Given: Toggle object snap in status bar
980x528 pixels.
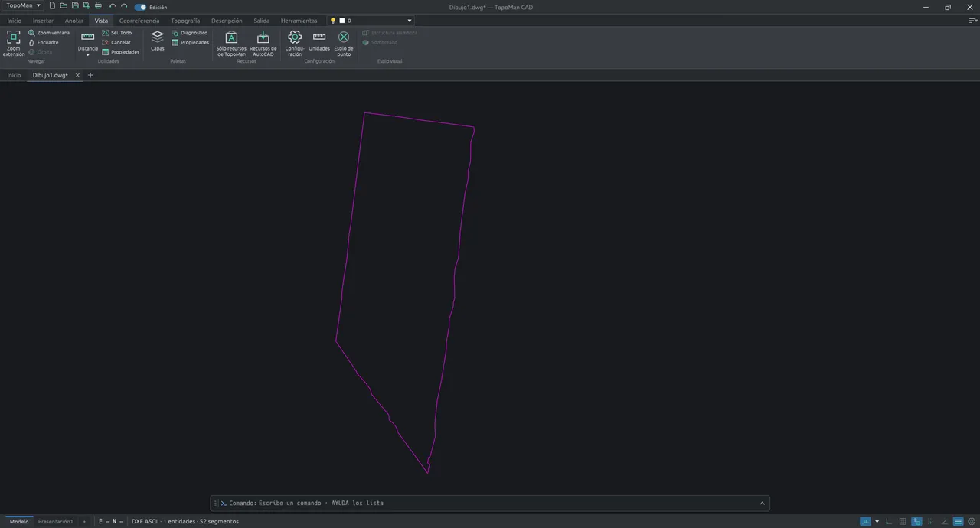Looking at the screenshot, I should click(916, 522).
